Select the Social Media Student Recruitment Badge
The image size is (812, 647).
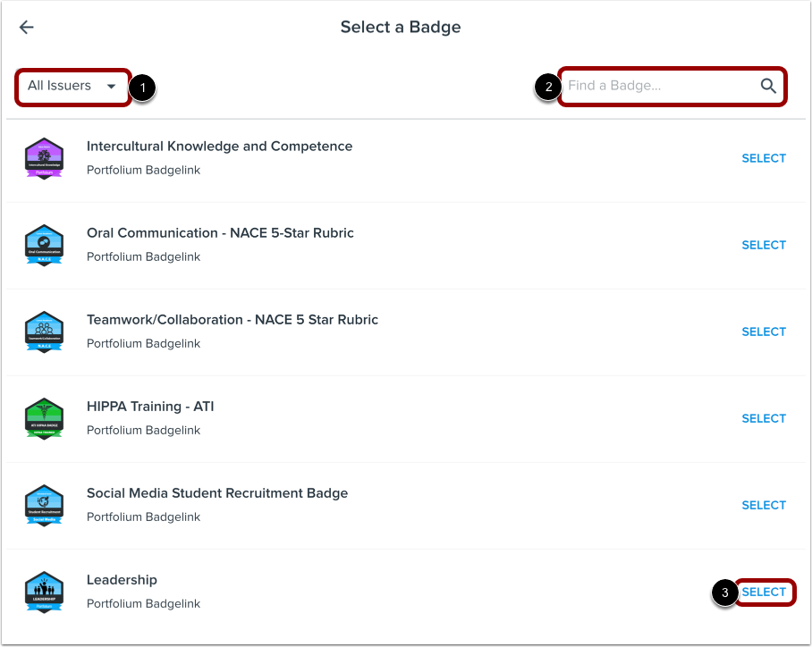764,505
